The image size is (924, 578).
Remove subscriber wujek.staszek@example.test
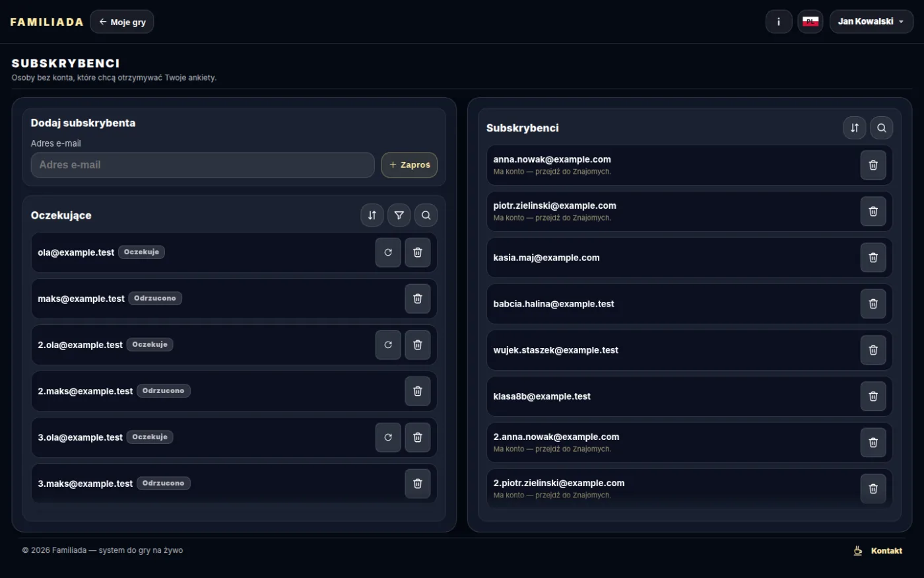[873, 350]
